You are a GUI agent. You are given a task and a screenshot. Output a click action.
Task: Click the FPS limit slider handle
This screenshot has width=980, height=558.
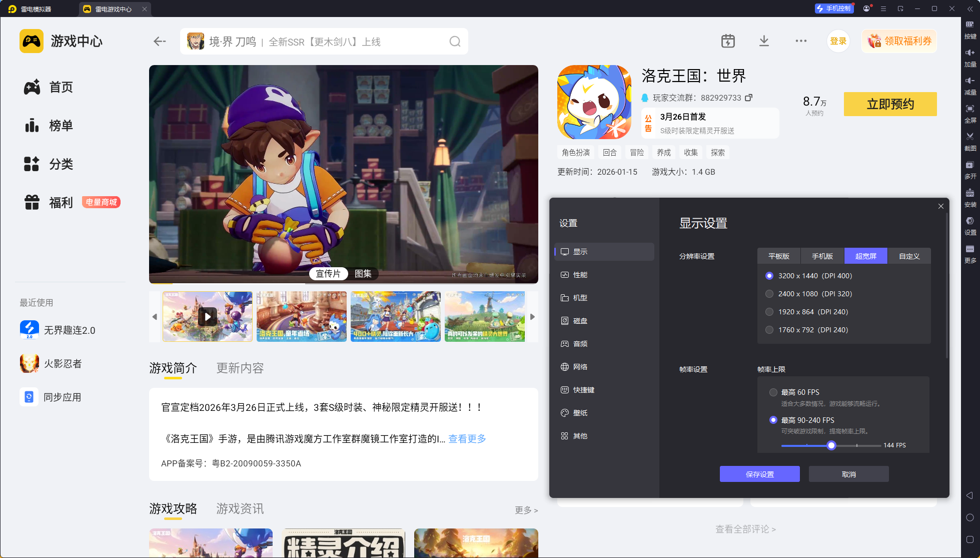click(x=831, y=445)
